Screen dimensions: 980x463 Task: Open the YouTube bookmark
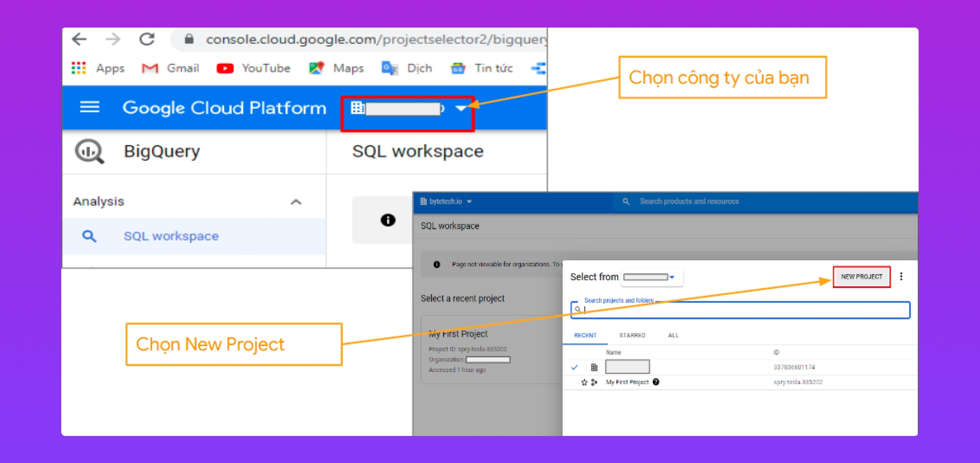coord(254,68)
